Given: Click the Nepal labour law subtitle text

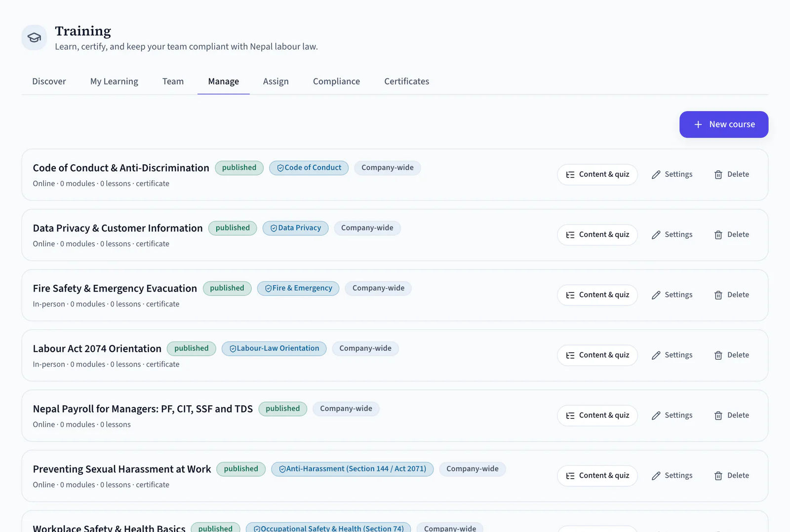Looking at the screenshot, I should pos(186,46).
